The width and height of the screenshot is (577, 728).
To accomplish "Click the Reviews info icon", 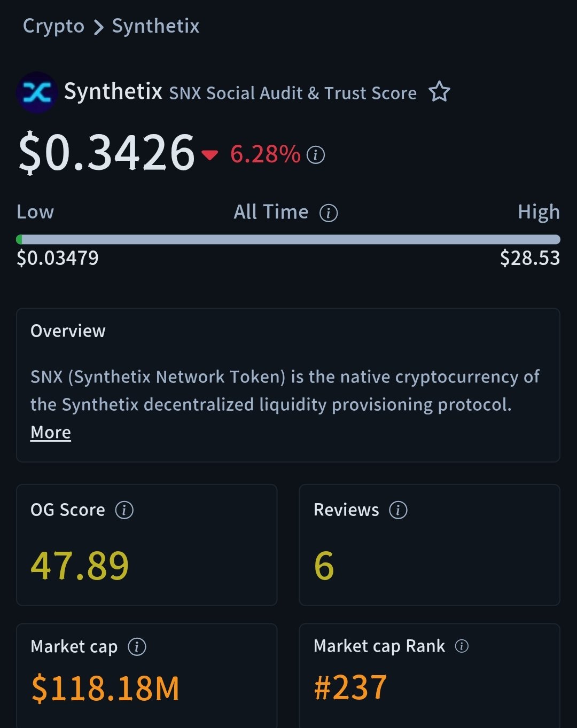I will (x=398, y=510).
